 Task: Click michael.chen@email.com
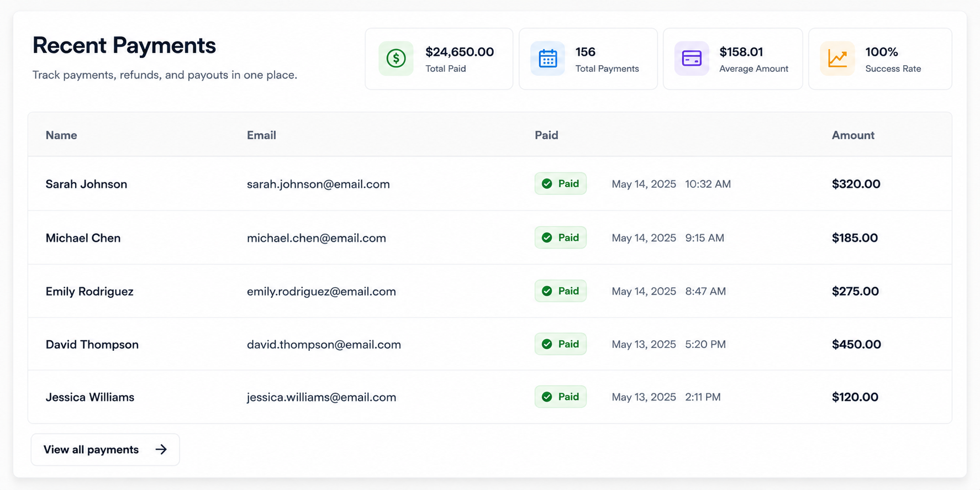[x=317, y=238]
